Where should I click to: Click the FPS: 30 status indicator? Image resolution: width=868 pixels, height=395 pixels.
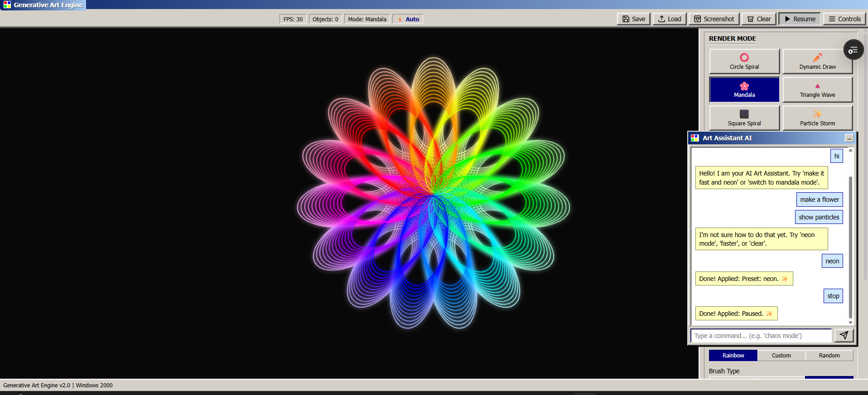[293, 19]
